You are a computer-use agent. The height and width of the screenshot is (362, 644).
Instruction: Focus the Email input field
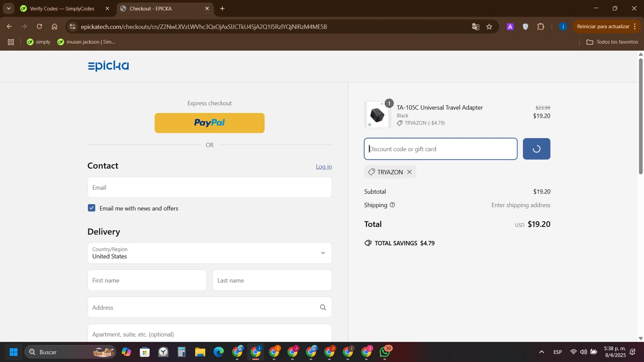coord(210,187)
